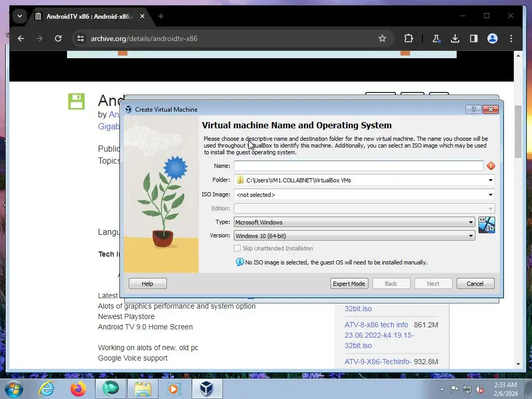Image resolution: width=532 pixels, height=399 pixels.
Task: Click the page scrollbar down arrow
Action: (x=518, y=364)
